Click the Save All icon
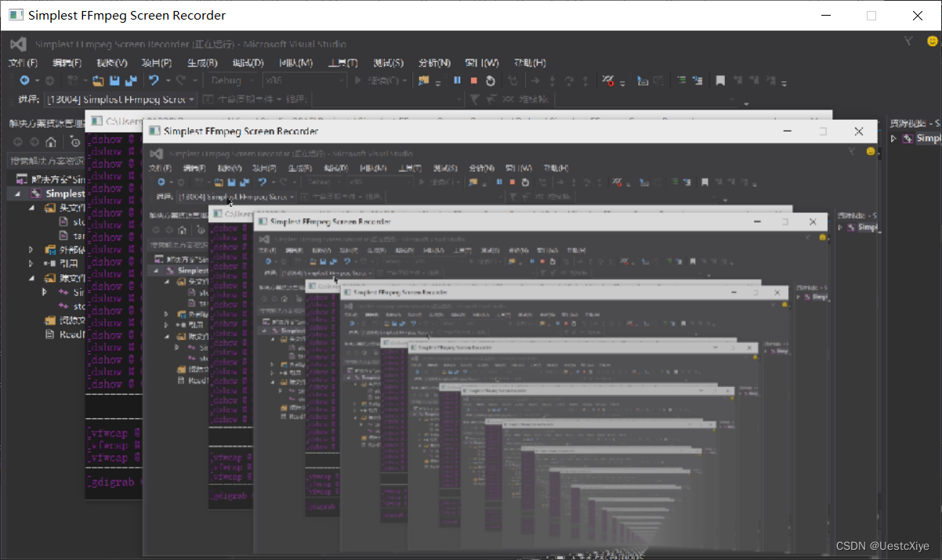This screenshot has height=560, width=942. coord(130,81)
